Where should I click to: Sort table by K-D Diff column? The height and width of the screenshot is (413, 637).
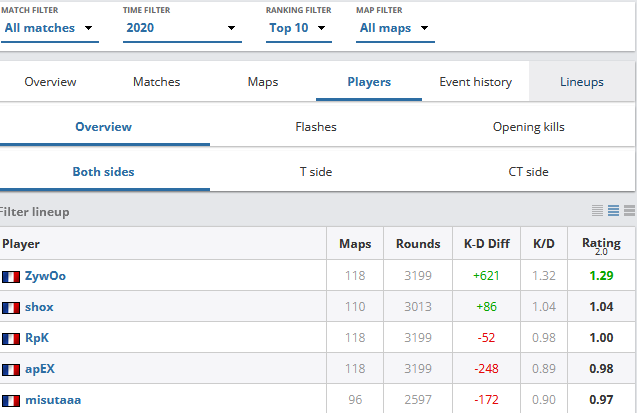tap(487, 244)
